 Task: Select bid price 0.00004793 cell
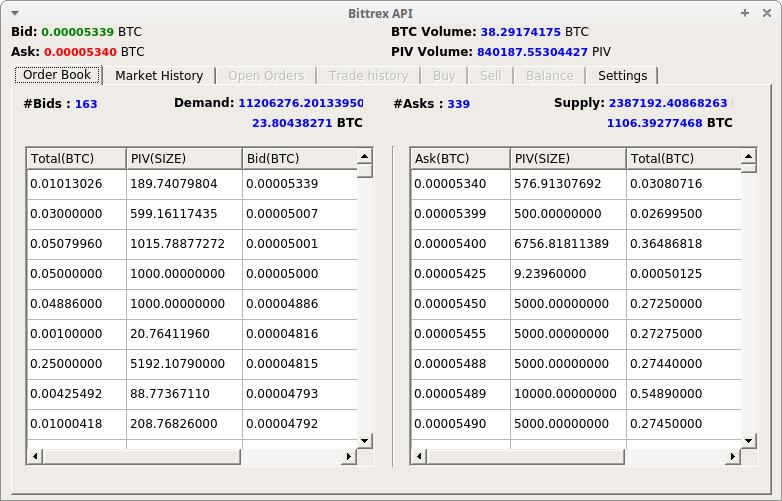point(300,393)
